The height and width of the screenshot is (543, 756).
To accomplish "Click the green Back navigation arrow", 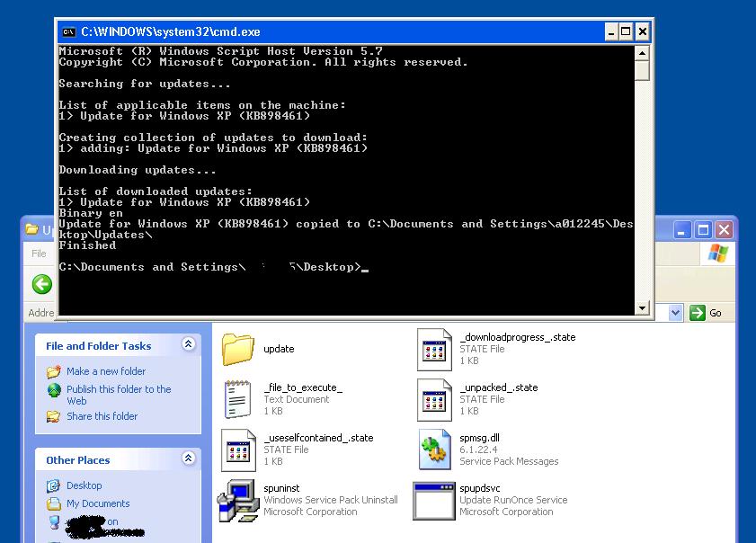I will 43,285.
